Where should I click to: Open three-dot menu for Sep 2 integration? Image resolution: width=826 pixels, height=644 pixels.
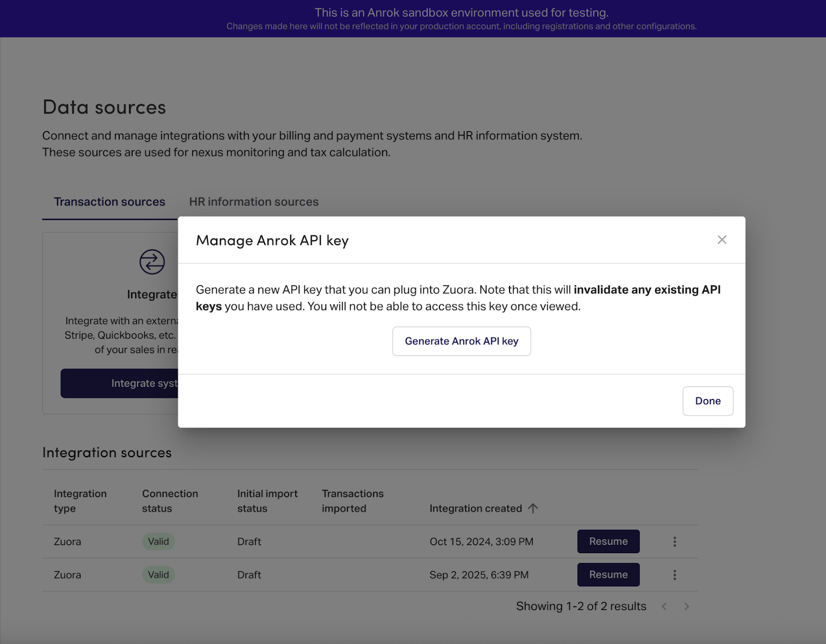coord(674,575)
